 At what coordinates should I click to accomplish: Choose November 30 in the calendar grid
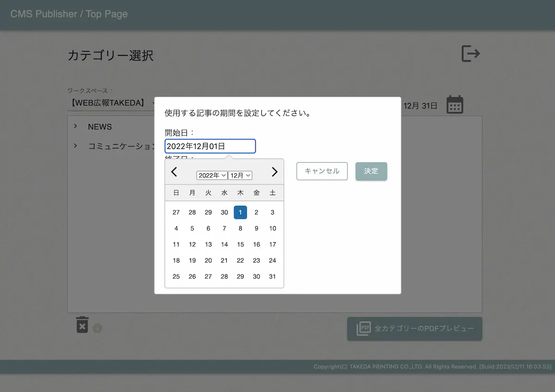224,213
